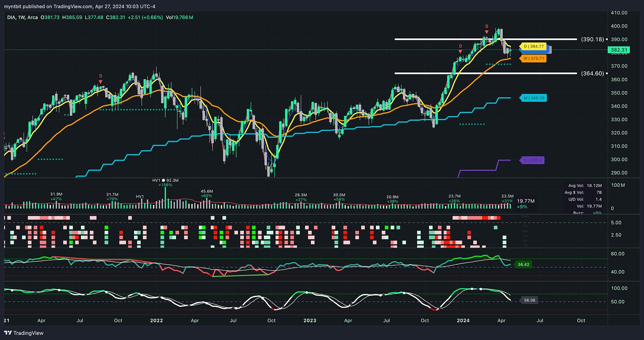Click the green 56.42 RSI value label

523,264
